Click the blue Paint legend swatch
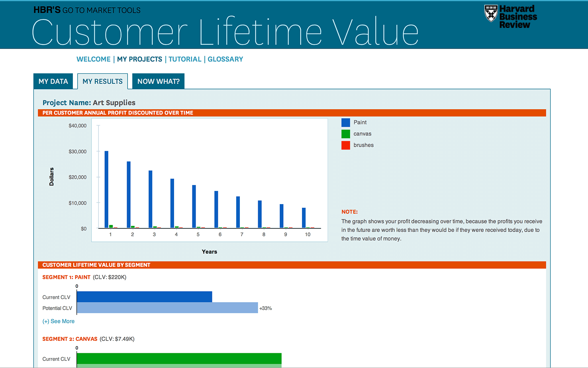Image resolution: width=588 pixels, height=368 pixels. tap(346, 122)
